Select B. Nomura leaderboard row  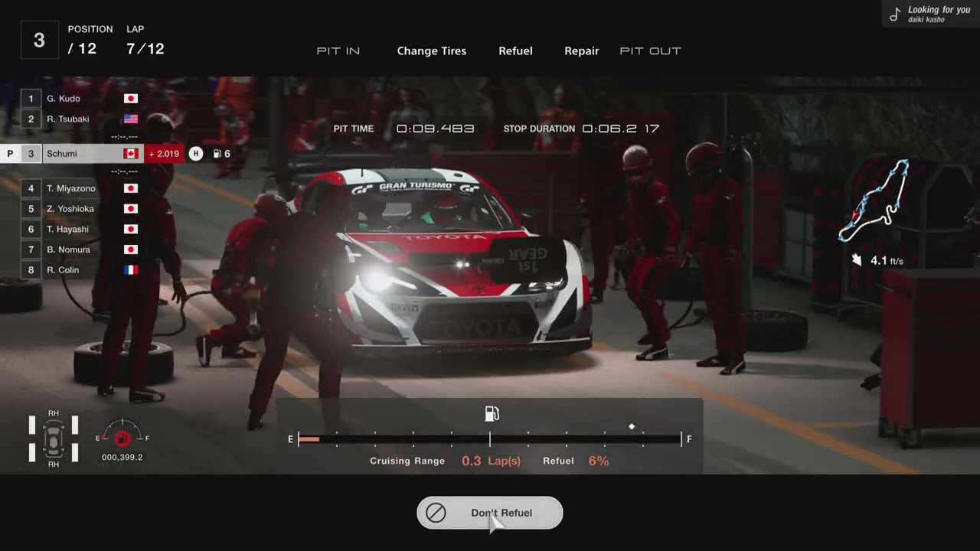point(83,249)
